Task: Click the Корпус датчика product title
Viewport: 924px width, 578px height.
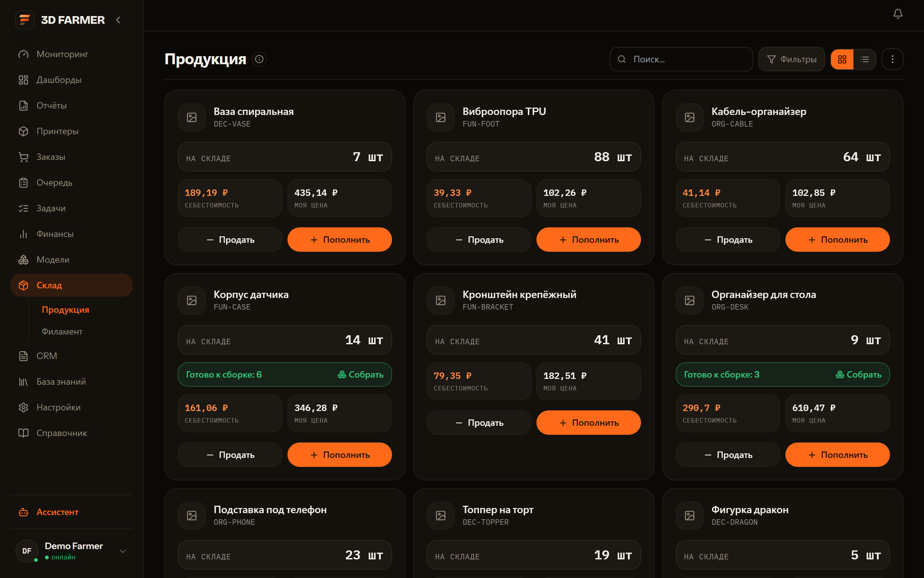Action: 251,295
